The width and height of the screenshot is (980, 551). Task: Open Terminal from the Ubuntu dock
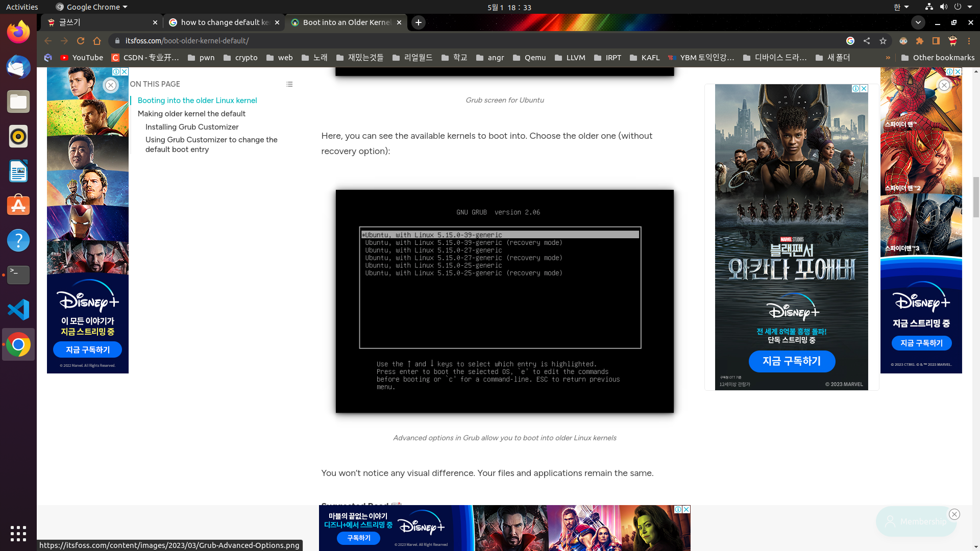18,275
